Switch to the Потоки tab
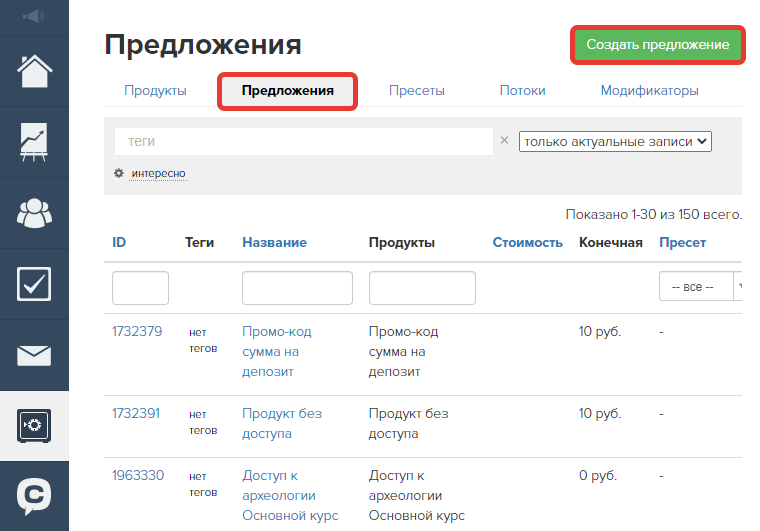Viewport: 760px width, 531px height. (522, 91)
